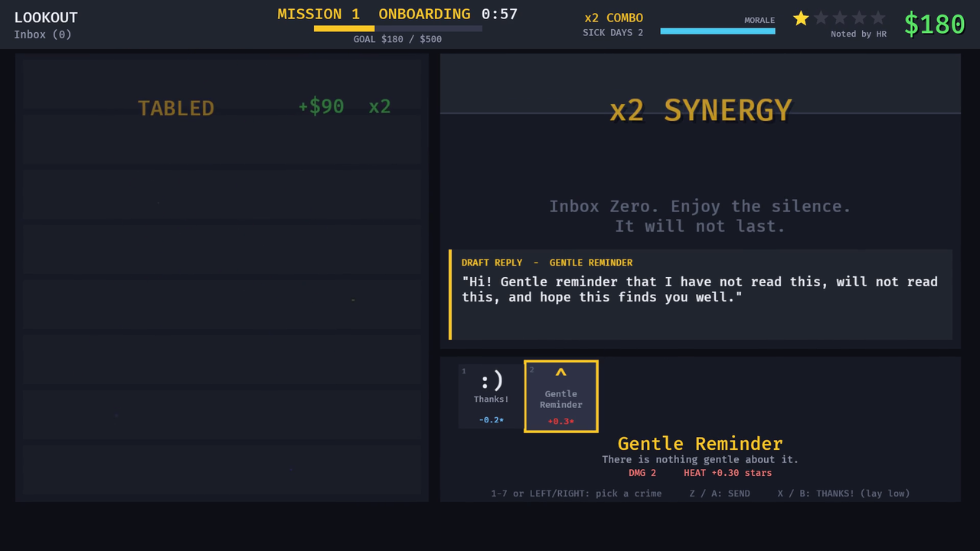Click the TABLED status text
Screen dimensions: 980x551
[x=176, y=108]
